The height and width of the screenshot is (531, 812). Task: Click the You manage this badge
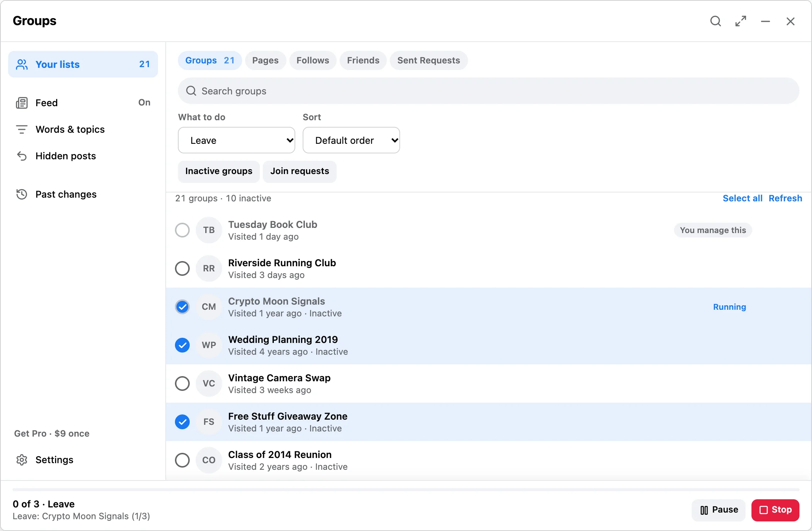(x=713, y=230)
